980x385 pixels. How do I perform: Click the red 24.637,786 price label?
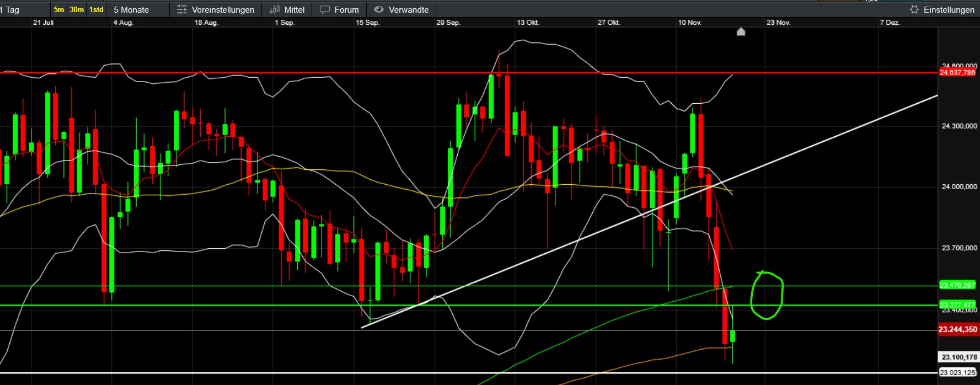pos(957,73)
